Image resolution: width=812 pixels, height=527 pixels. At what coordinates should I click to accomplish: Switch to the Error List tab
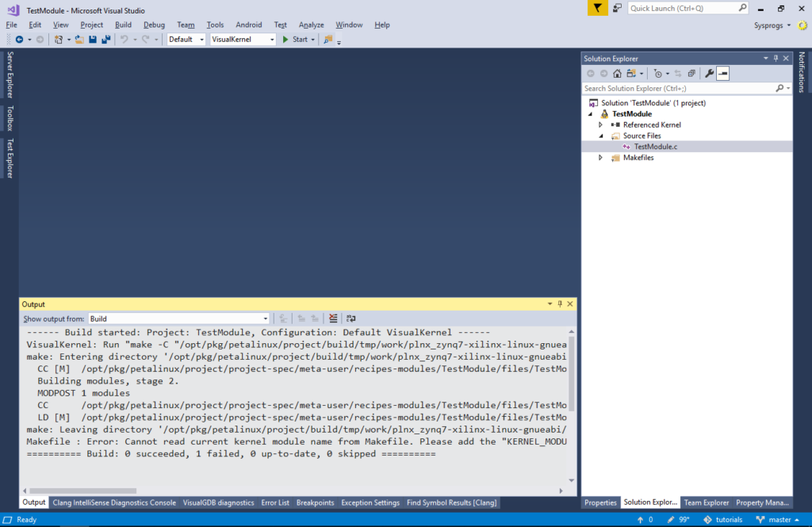275,502
